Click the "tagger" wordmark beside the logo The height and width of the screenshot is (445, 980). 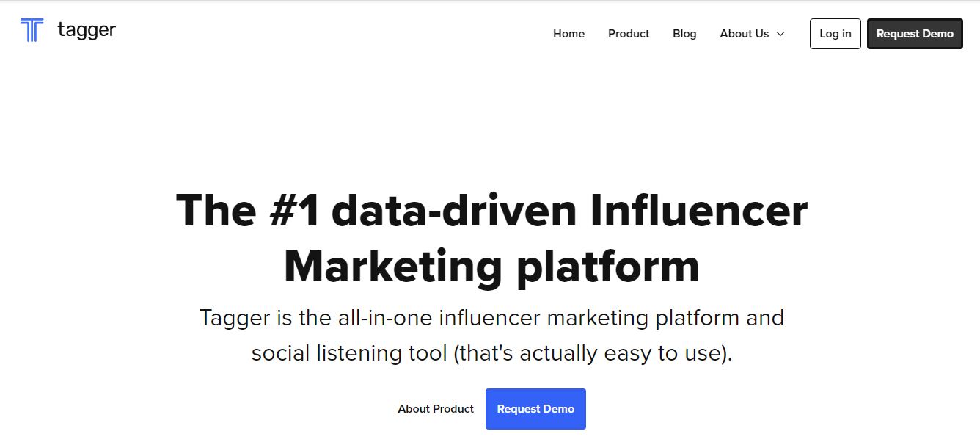(87, 30)
